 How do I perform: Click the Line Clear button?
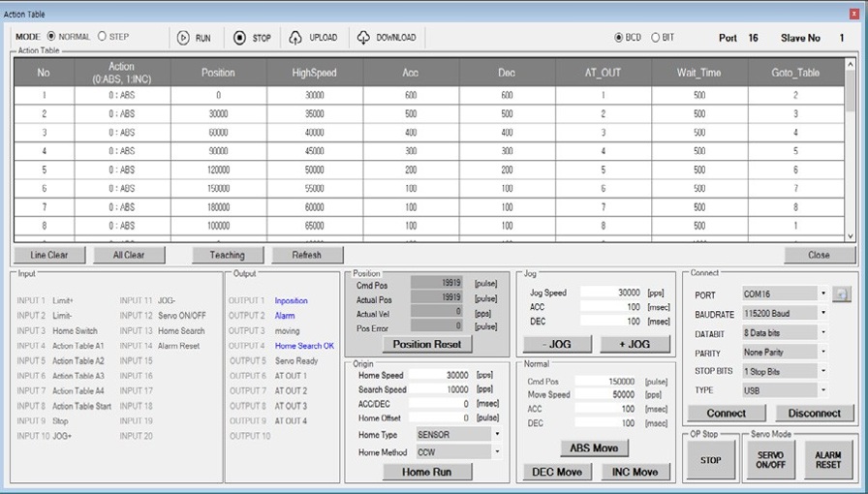click(49, 256)
